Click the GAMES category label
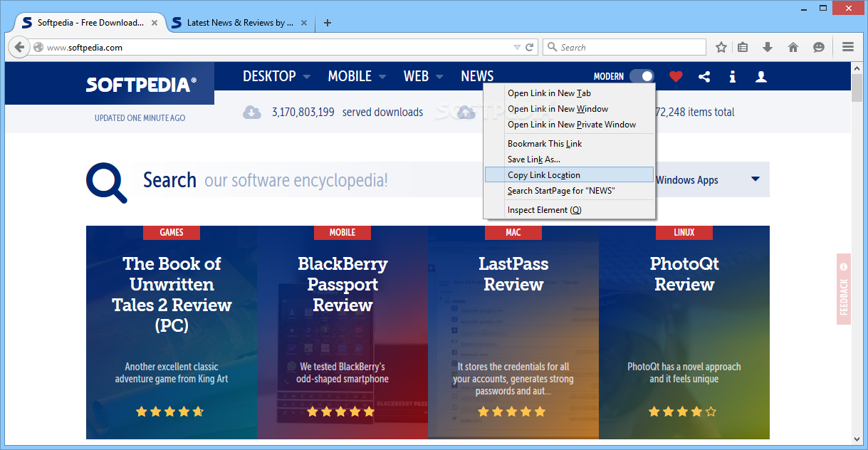868x450 pixels. (x=172, y=233)
